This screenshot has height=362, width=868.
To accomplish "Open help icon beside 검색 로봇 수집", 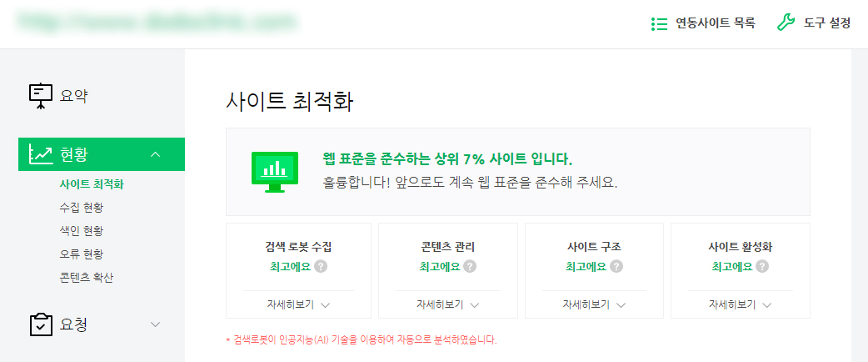I will pyautogui.click(x=321, y=267).
